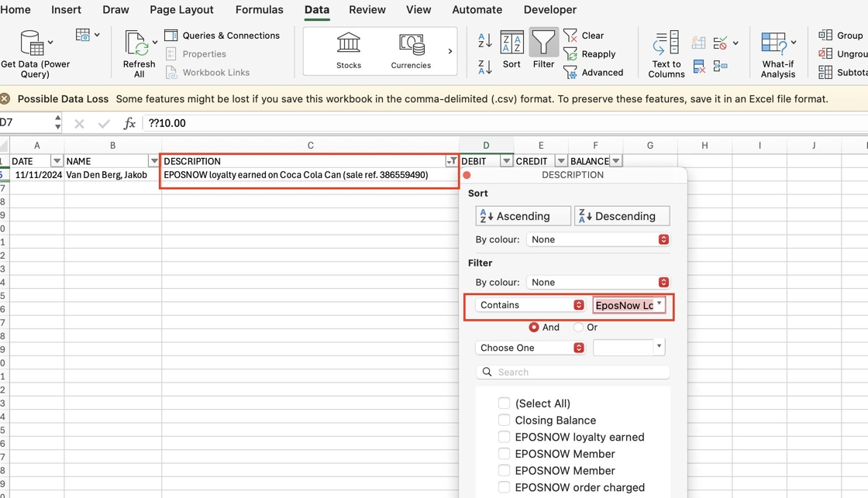Click the Flash Fill icon
Image resolution: width=868 pixels, height=498 pixels.
click(698, 43)
